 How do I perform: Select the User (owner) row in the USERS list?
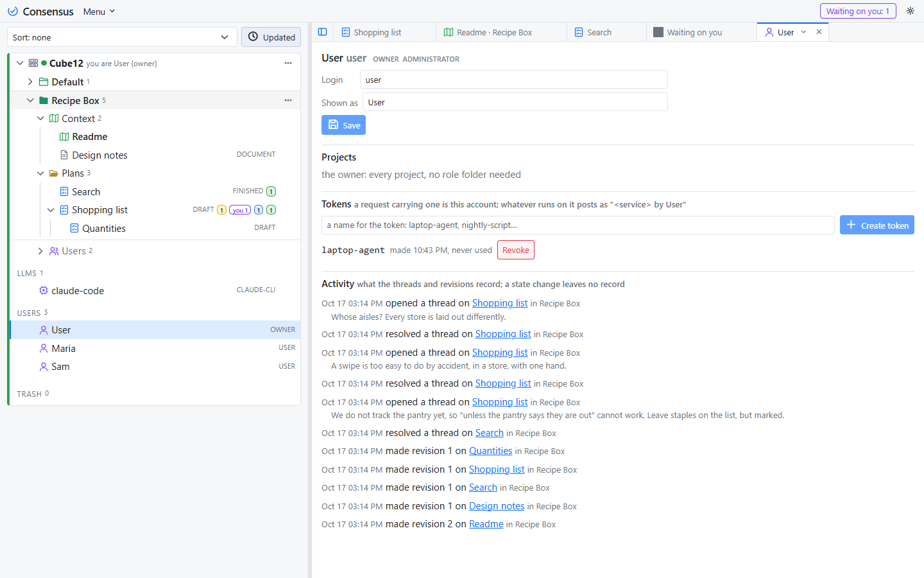(155, 329)
